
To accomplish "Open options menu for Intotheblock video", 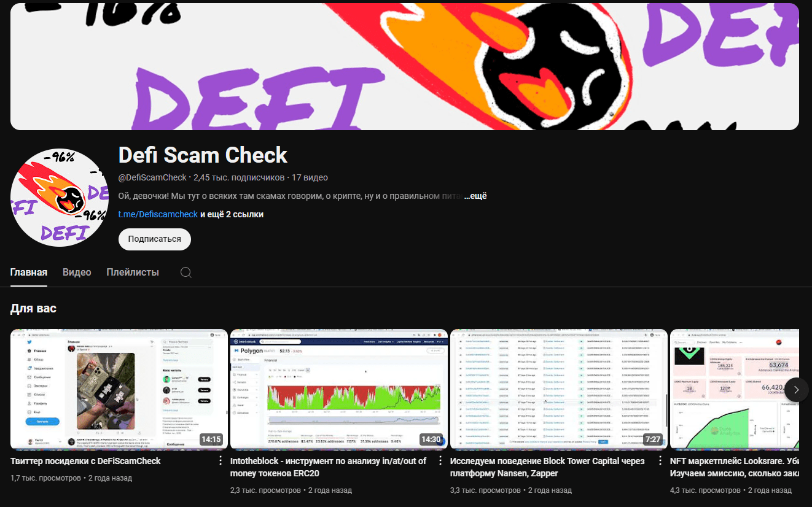I will coord(440,461).
